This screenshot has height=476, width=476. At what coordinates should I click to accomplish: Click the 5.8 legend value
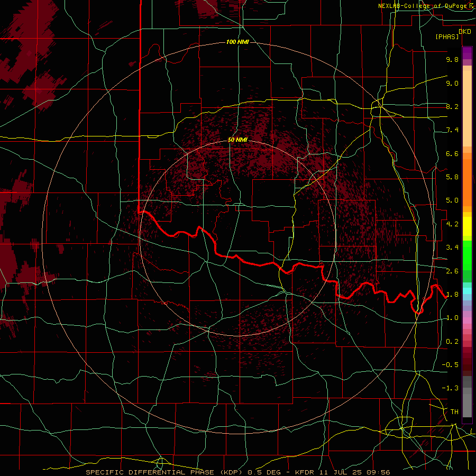[x=452, y=177]
